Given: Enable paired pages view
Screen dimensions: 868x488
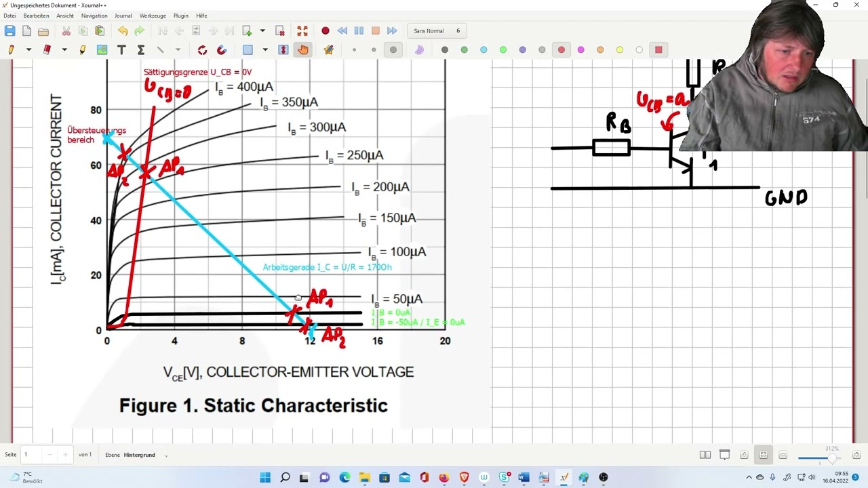Looking at the screenshot, I should pyautogui.click(x=705, y=455).
